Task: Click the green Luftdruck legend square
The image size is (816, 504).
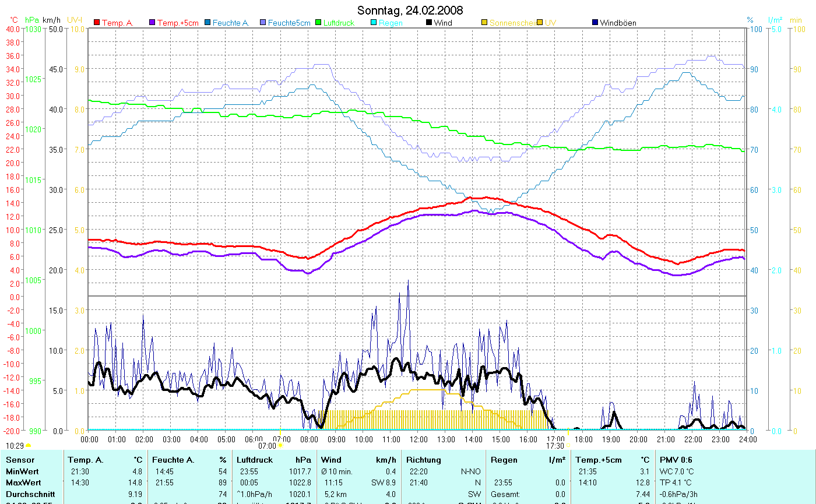Action: click(318, 23)
